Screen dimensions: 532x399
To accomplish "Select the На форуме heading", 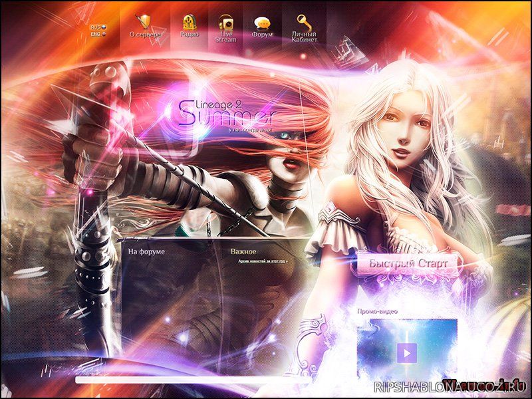I will pos(146,252).
